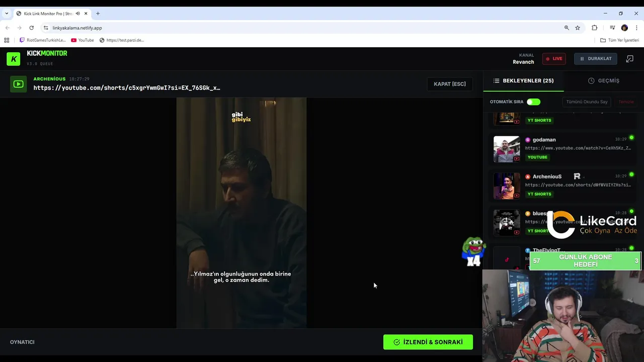Image resolution: width=644 pixels, height=362 pixels.
Task: Open the blues queue item thumbnail
Action: 507,223
